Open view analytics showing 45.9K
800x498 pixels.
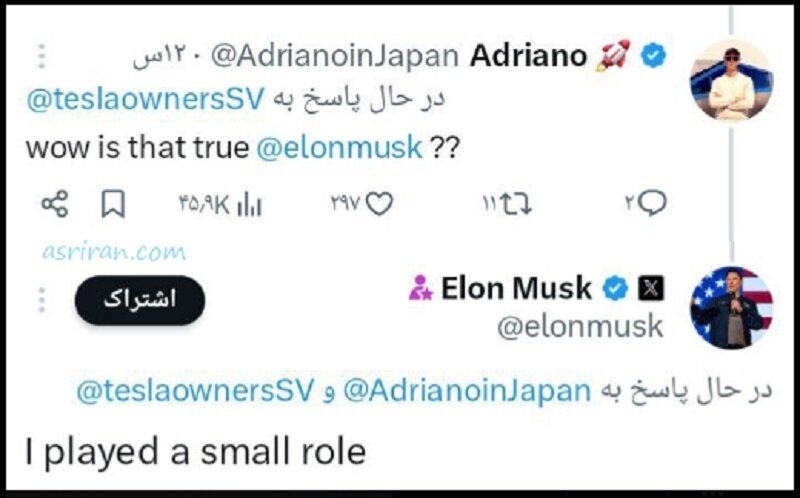tap(248, 205)
